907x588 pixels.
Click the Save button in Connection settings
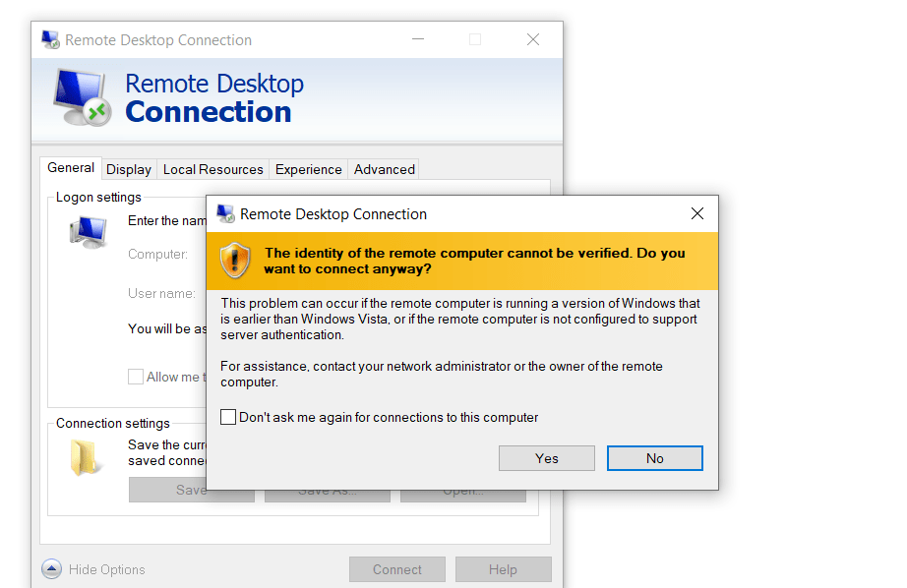[x=192, y=490]
